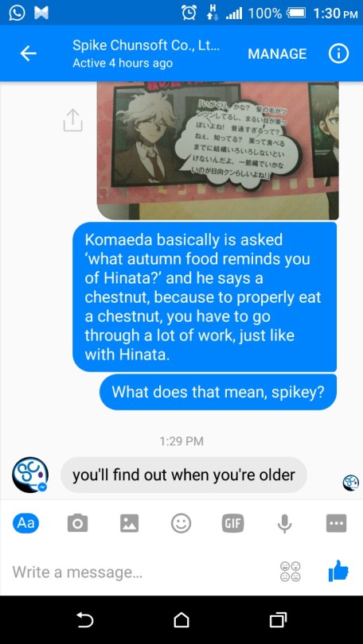Send a thumbs-up like
Image resolution: width=363 pixels, height=644 pixels.
pos(338,571)
